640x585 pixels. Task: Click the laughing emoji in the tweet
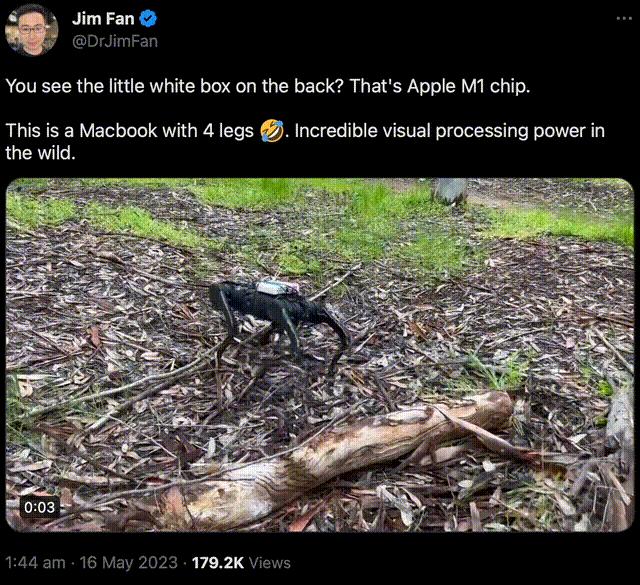(269, 132)
